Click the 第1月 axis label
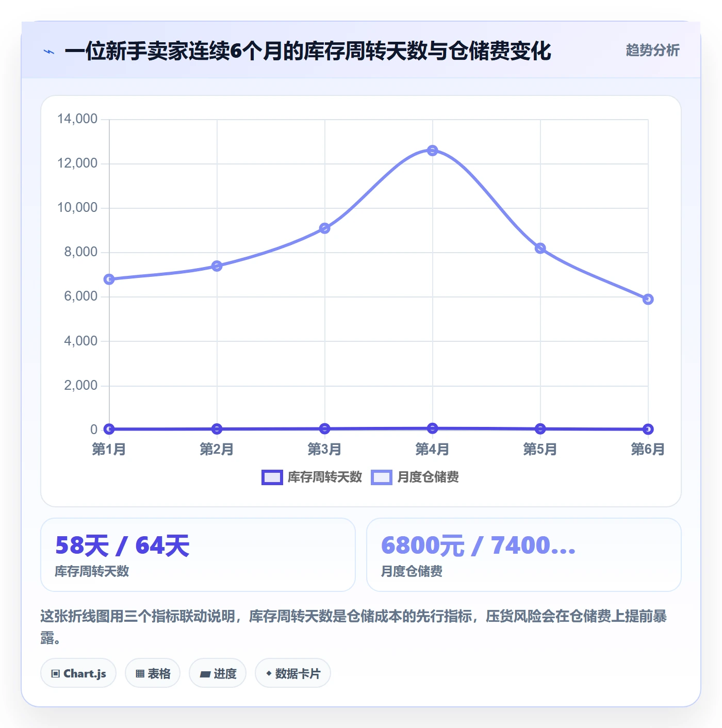 tap(109, 449)
